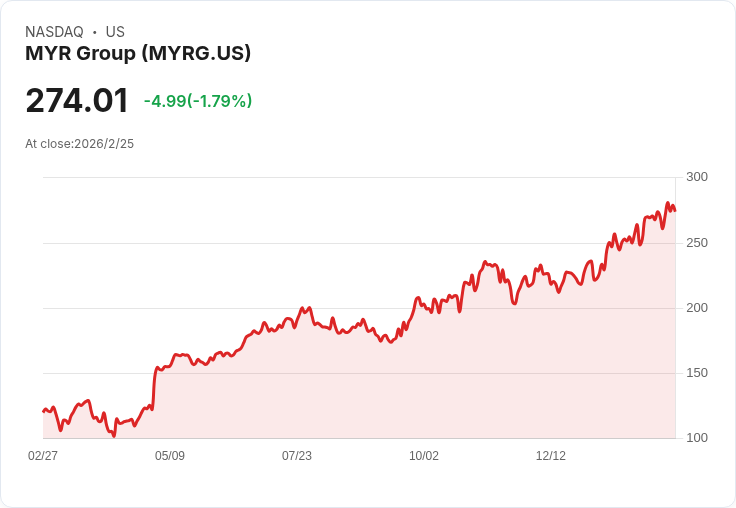The image size is (736, 508).
Task: Click the steep price jump before 05/09
Action: pos(154,385)
